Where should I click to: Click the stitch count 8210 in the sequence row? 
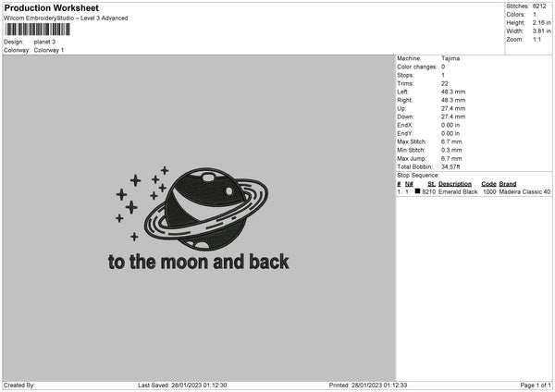click(x=429, y=191)
